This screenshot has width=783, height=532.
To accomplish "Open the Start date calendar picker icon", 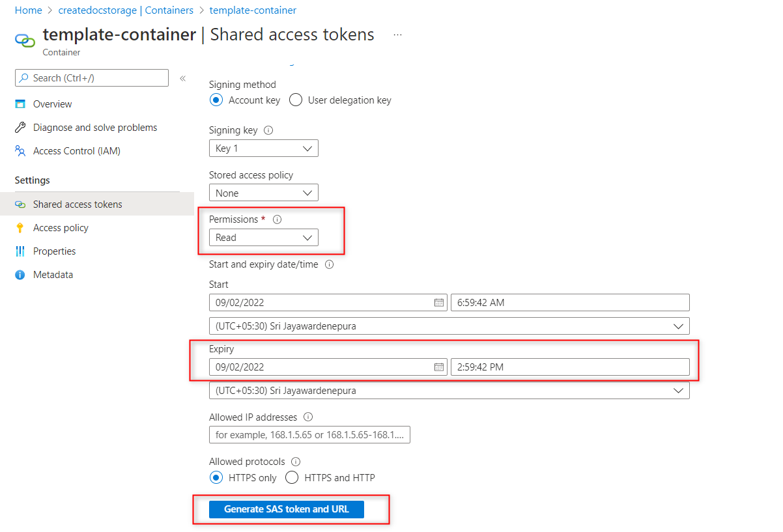I will pyautogui.click(x=439, y=303).
